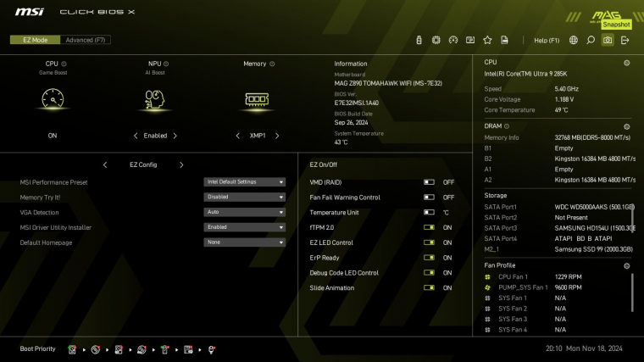The image size is (644, 362).
Task: Click the Memory module icon
Action: click(x=257, y=99)
